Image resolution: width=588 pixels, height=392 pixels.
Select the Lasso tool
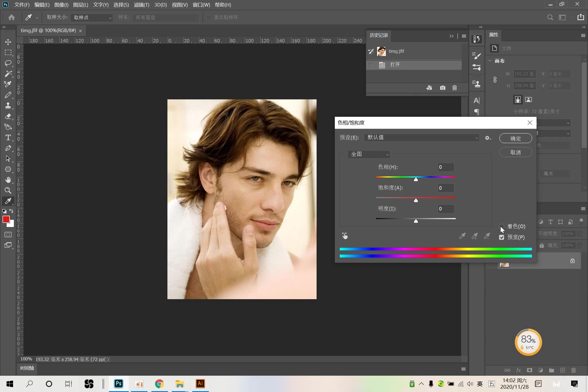(8, 63)
